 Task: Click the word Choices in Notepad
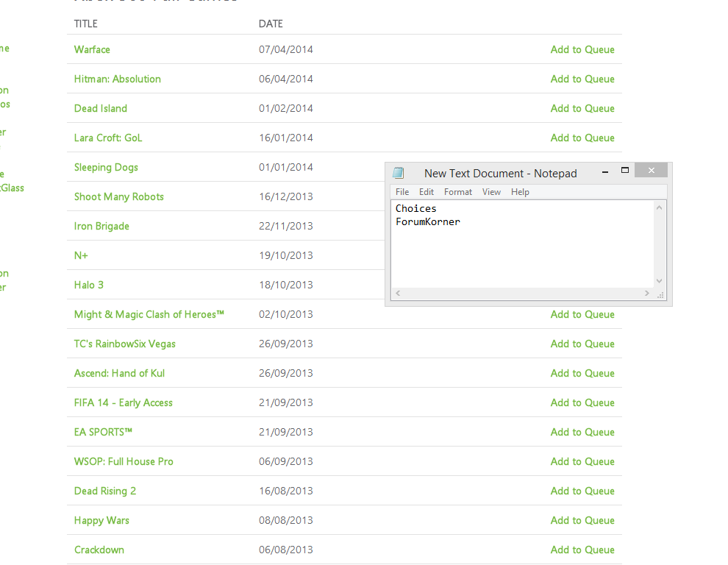416,209
